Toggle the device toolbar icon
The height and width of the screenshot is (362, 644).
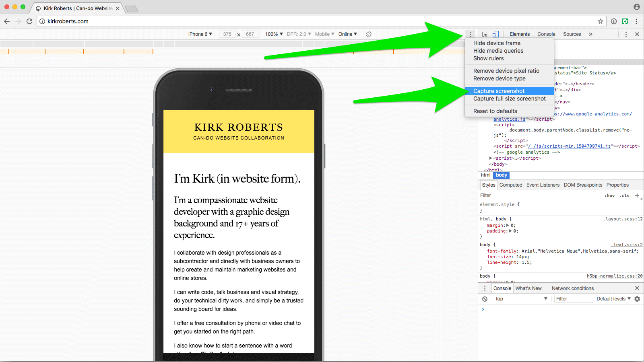click(x=495, y=34)
